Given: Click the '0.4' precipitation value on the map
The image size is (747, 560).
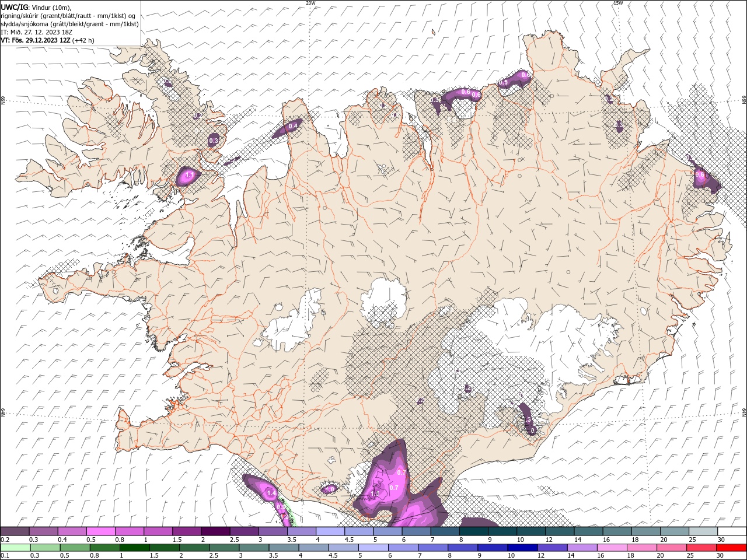Looking at the screenshot, I should (293, 126).
